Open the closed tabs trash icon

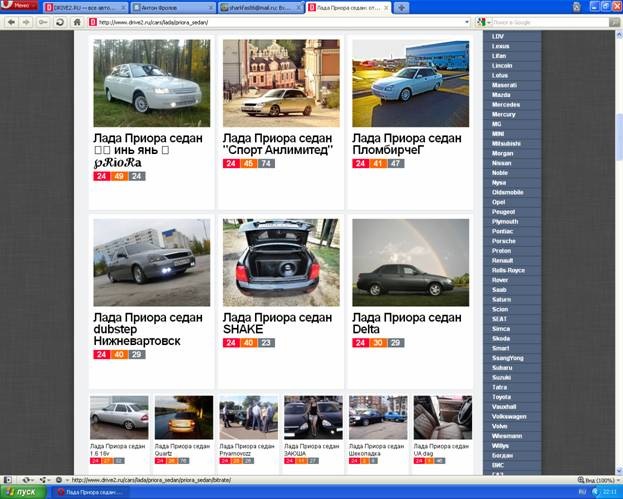click(x=577, y=7)
